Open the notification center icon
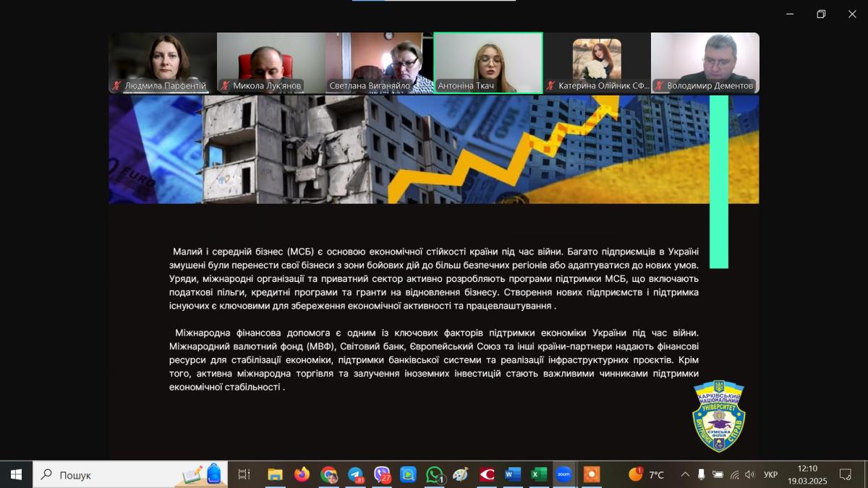The width and height of the screenshot is (868, 488). coord(845,474)
